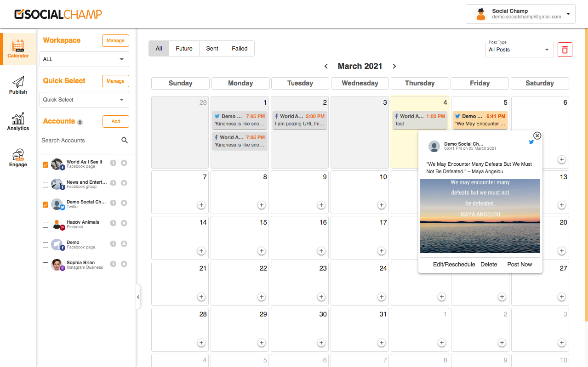Open the Analytics section in sidebar
The width and height of the screenshot is (588, 367).
(18, 122)
